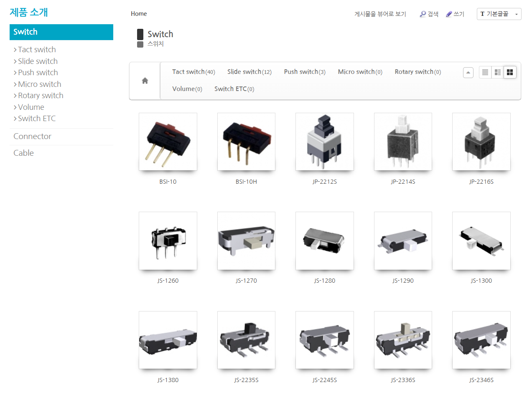Click the home icon in category bar

pos(145,81)
